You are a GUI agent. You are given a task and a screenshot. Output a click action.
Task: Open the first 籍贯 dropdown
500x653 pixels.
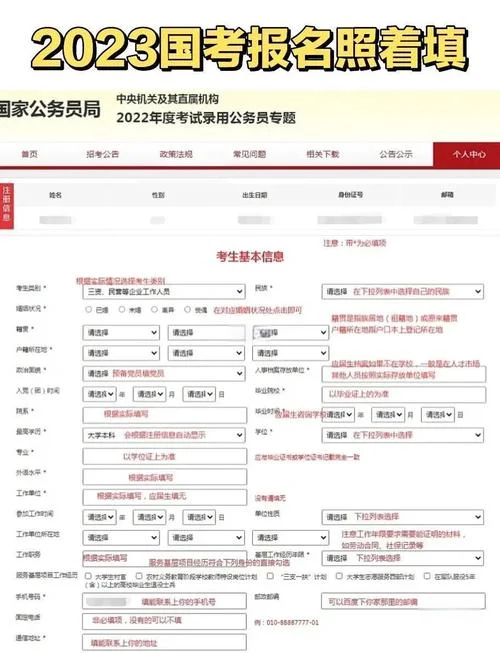coord(121,333)
